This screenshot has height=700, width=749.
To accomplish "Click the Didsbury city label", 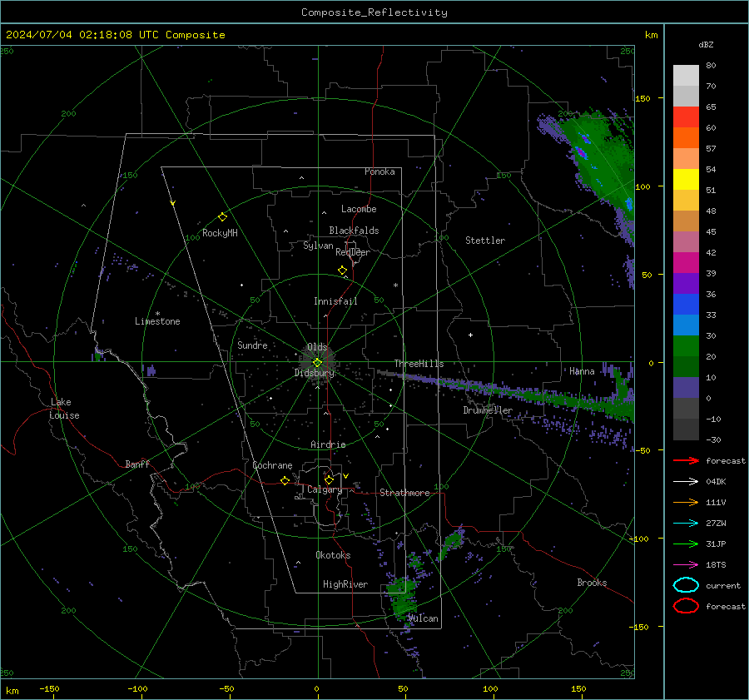I will coord(315,373).
